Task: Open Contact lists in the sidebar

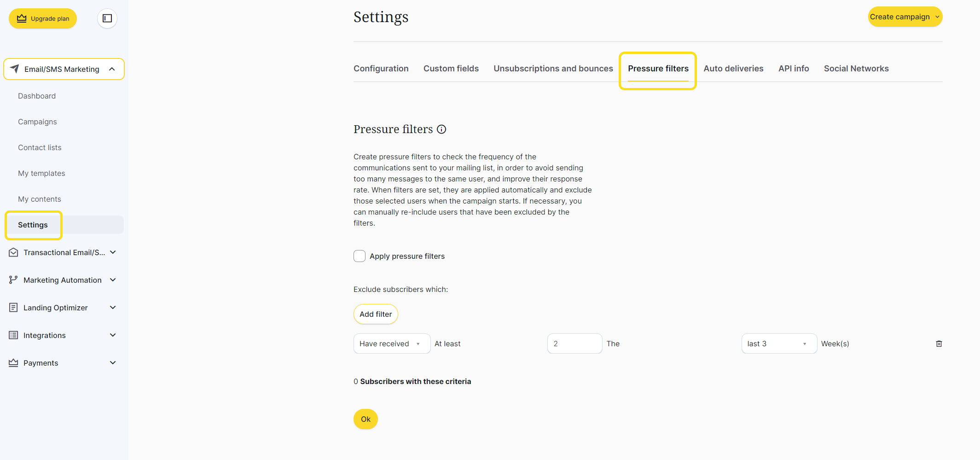Action: tap(40, 147)
